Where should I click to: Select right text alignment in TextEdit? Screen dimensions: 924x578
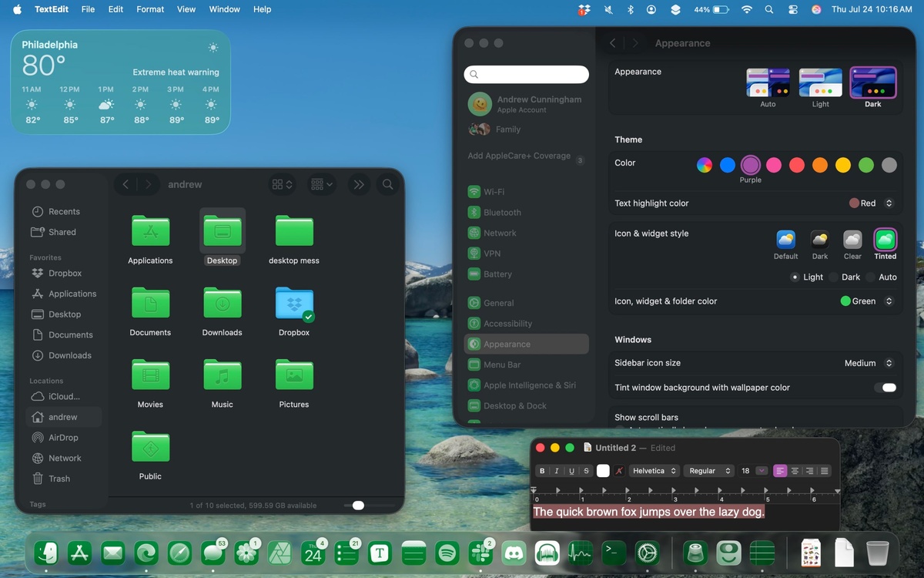810,471
